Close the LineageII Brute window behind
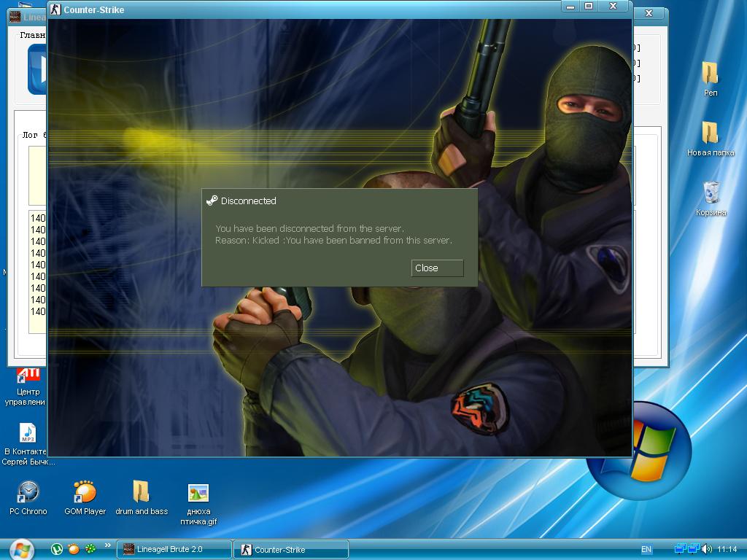 649,13
